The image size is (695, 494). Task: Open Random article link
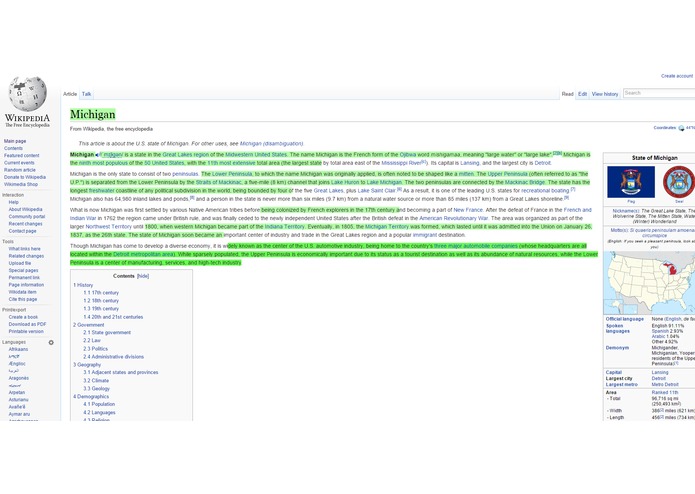(20, 170)
